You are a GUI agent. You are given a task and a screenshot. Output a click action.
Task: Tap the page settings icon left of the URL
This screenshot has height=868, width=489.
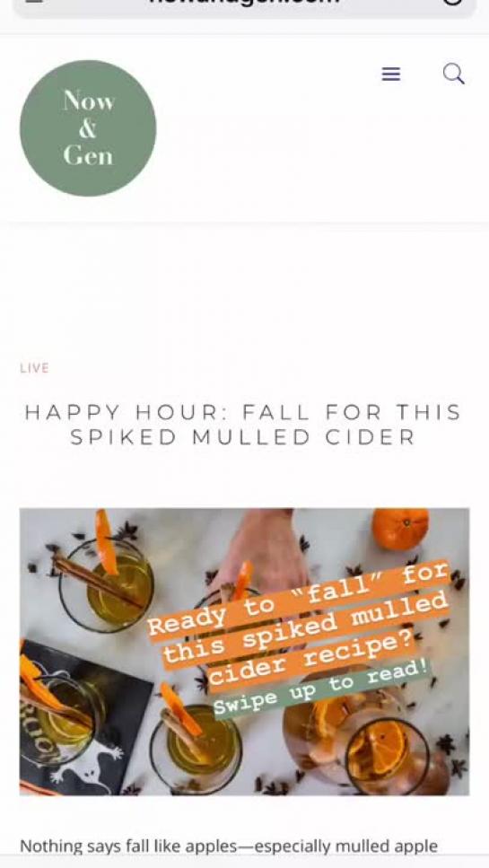tap(34, 2)
